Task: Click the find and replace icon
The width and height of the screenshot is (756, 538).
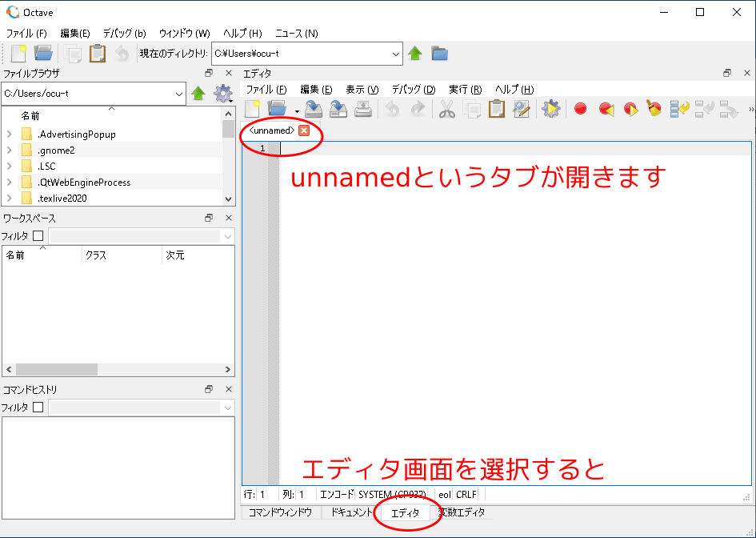Action: pos(522,109)
